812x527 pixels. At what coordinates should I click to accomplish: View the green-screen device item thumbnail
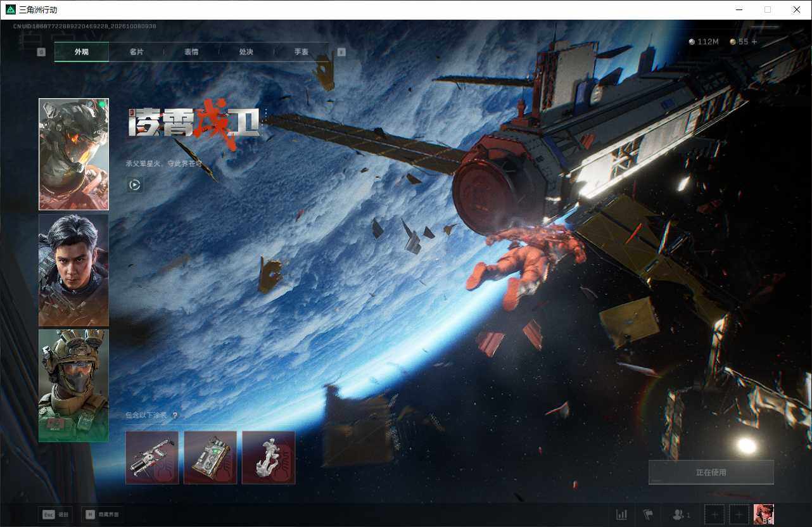(x=210, y=457)
